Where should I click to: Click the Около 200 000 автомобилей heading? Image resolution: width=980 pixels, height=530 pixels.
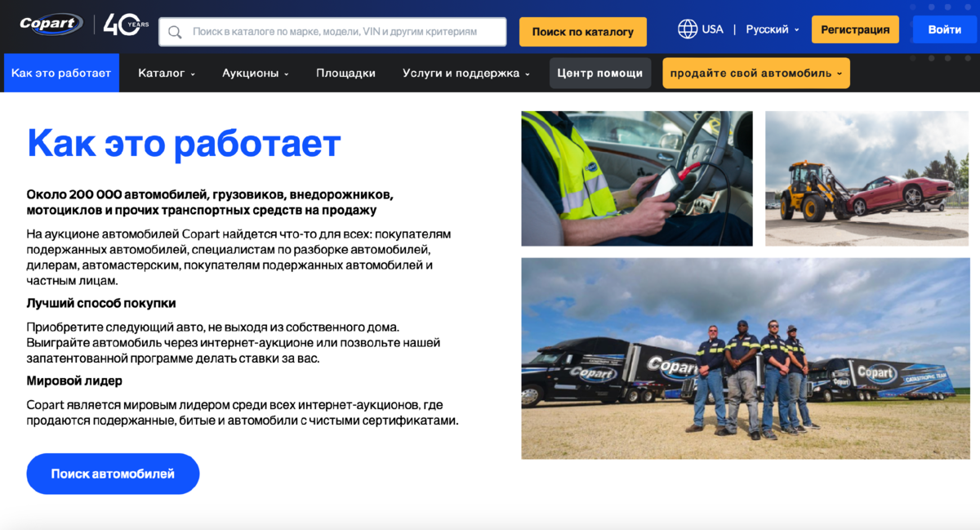[210, 203]
